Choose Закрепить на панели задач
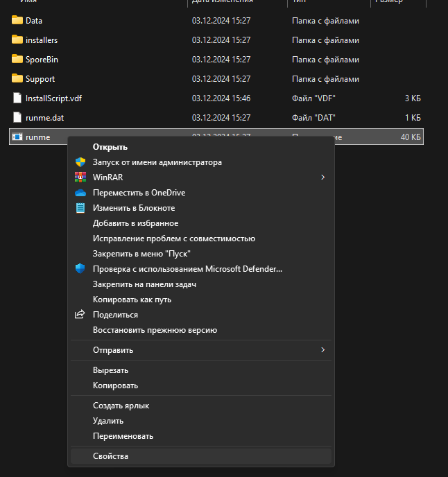Viewport: 448px width, 477px height. [x=201, y=284]
